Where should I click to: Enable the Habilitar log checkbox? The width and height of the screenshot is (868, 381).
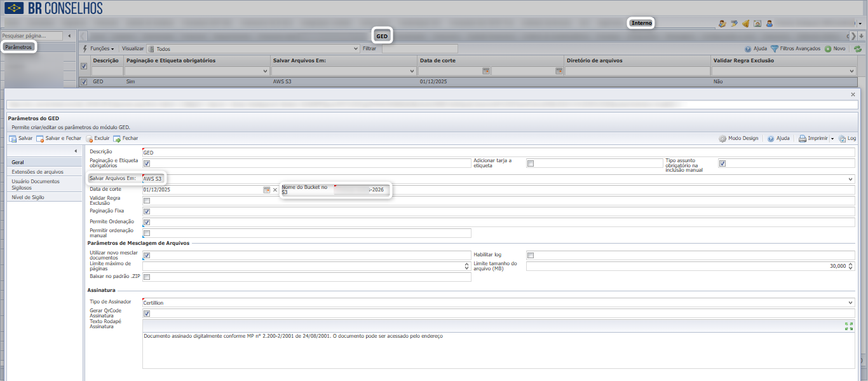531,255
